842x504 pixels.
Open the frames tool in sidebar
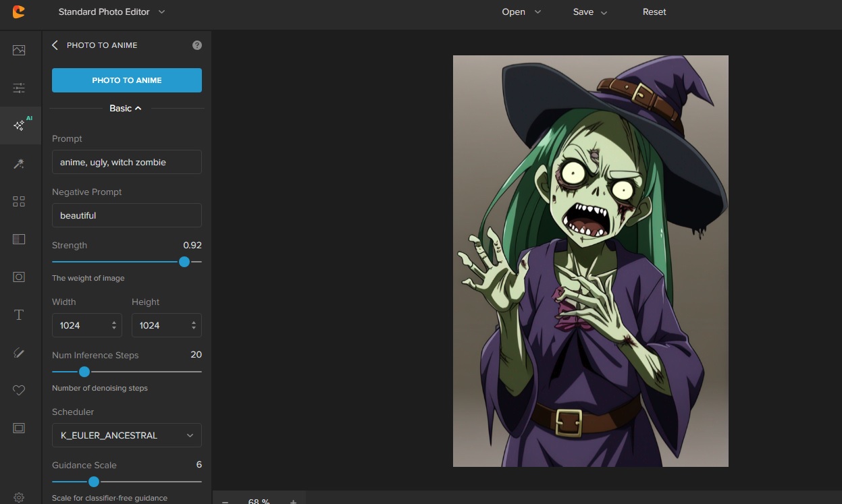click(x=19, y=428)
